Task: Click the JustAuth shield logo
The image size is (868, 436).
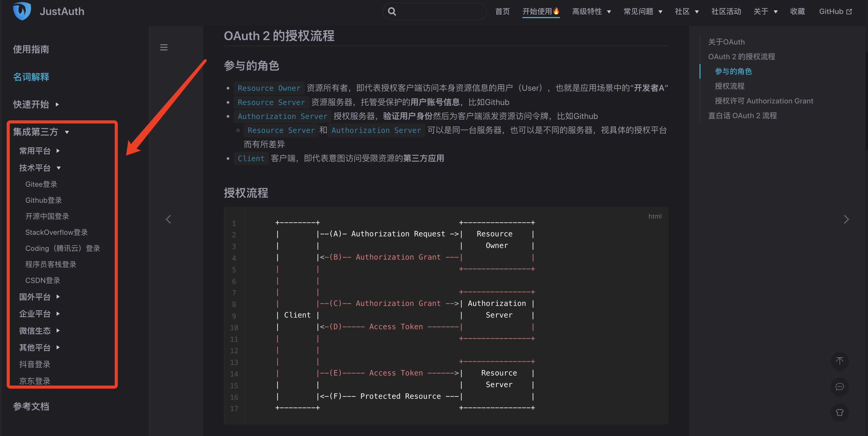Action: (22, 11)
